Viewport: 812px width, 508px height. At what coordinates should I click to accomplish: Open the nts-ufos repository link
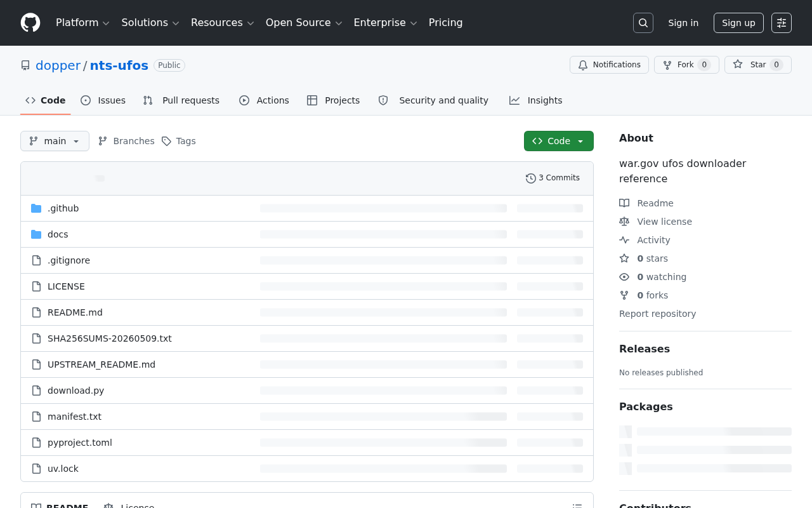[x=119, y=65]
